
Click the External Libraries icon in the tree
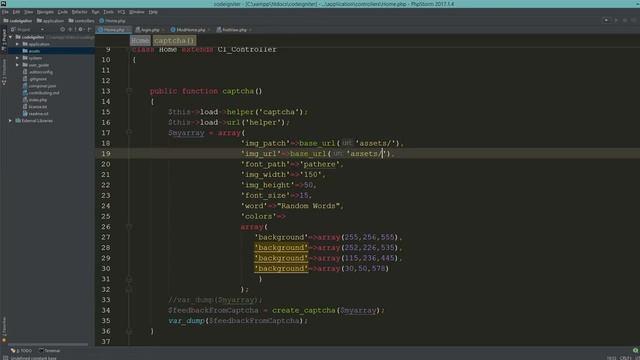(x=18, y=121)
